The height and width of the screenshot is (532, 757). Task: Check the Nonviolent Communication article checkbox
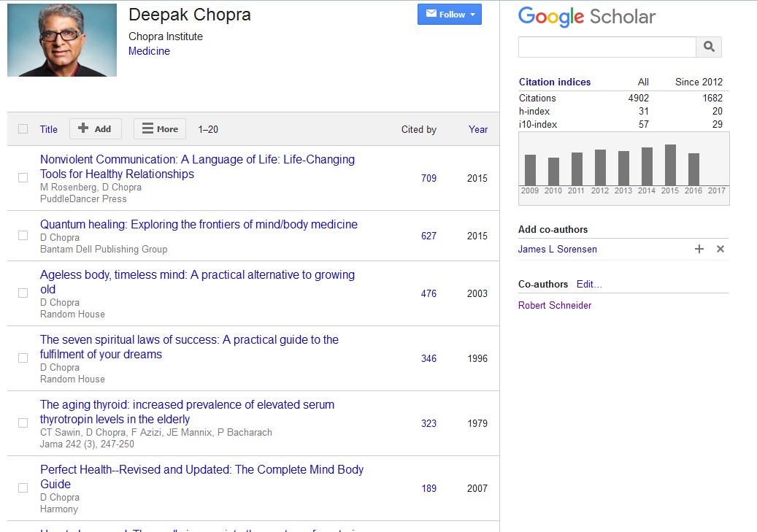[23, 177]
